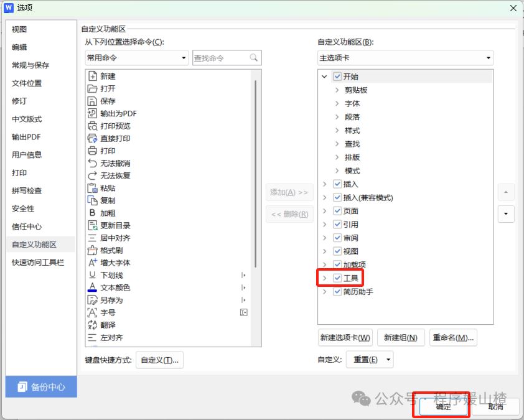Click the 翻译 icon
Image resolution: width=524 pixels, height=420 pixels.
[92, 325]
